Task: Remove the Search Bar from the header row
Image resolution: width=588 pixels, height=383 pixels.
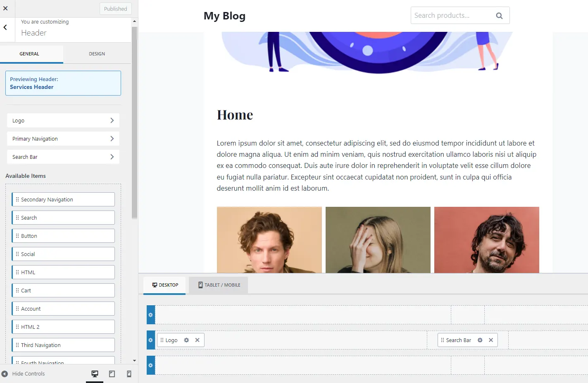Action: click(491, 340)
